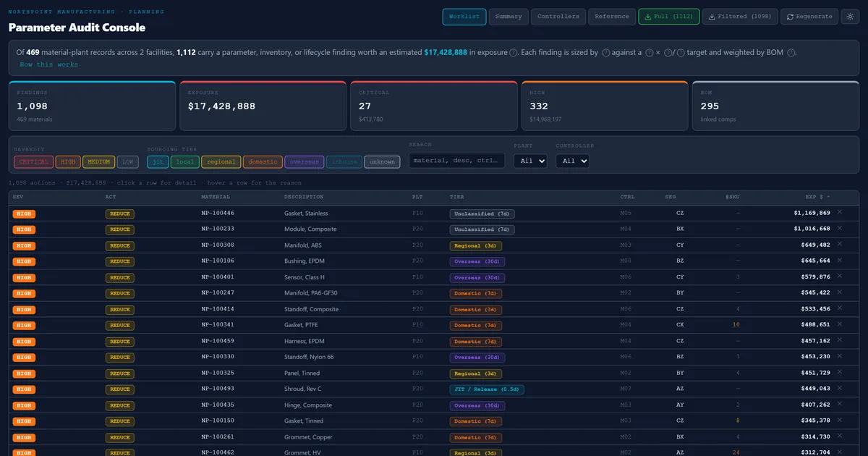The width and height of the screenshot is (868, 456).
Task: Select the EXPOSURE $17,428,888 summary card
Action: pyautogui.click(x=263, y=106)
